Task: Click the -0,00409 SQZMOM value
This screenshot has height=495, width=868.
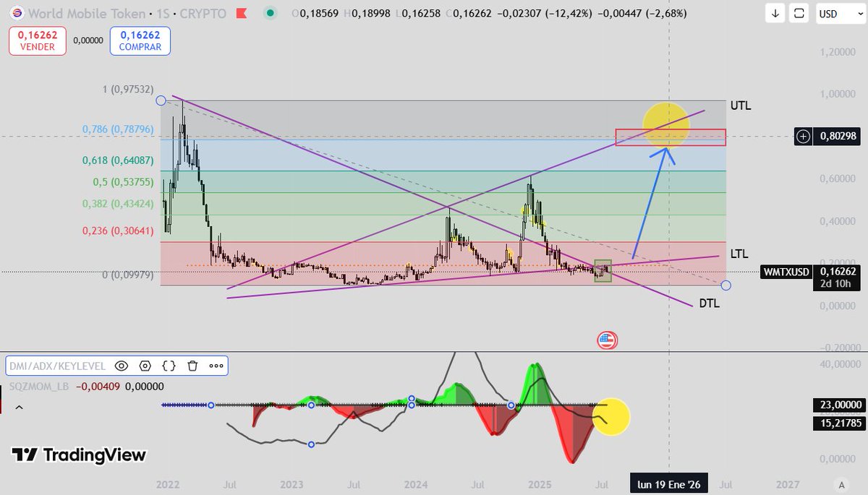Action: pos(98,387)
